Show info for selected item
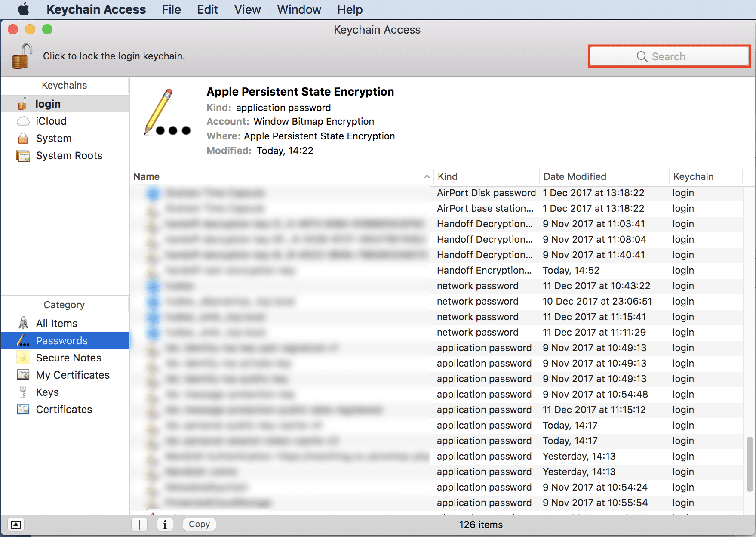This screenshot has height=537, width=756. (165, 525)
